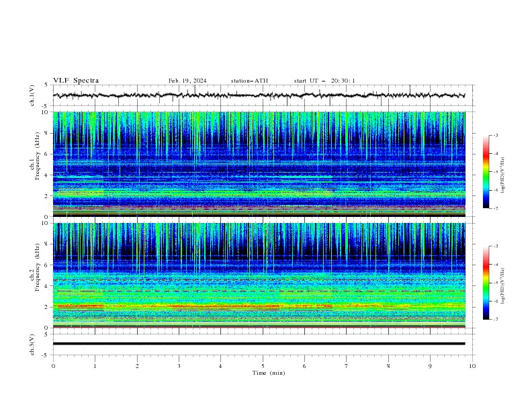532x411 pixels.
Task: Click the ch.1 "Frequency (kHz)" axis label
Action: tap(38, 156)
